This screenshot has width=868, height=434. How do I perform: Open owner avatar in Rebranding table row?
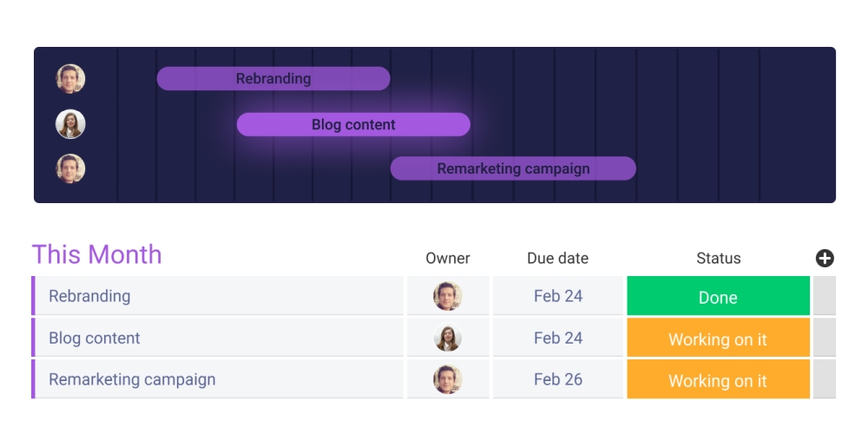click(x=448, y=296)
